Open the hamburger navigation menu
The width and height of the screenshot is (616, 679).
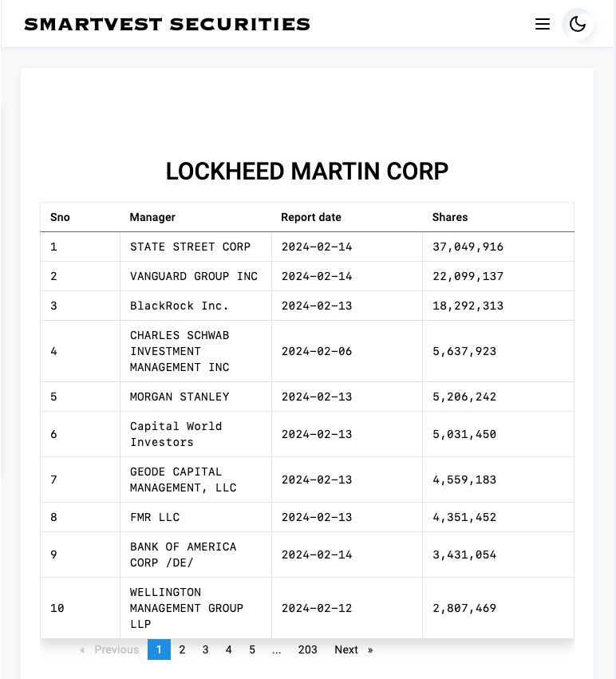tap(543, 24)
